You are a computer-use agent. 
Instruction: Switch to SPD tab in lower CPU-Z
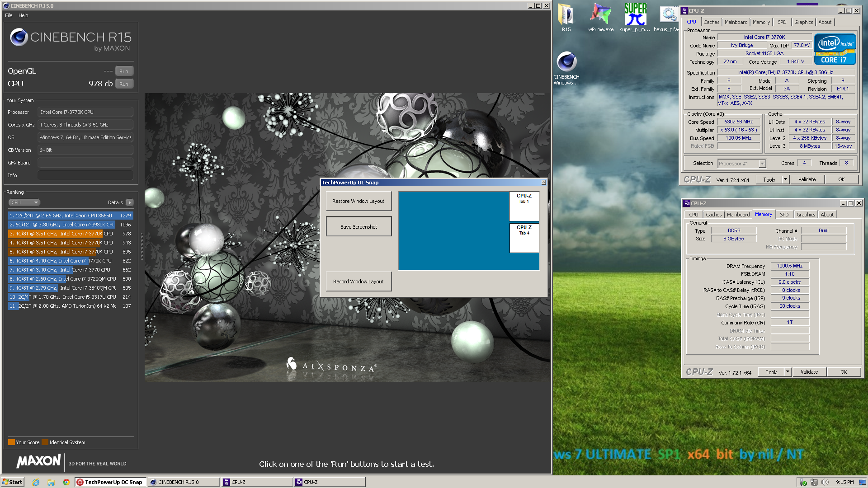pyautogui.click(x=784, y=215)
